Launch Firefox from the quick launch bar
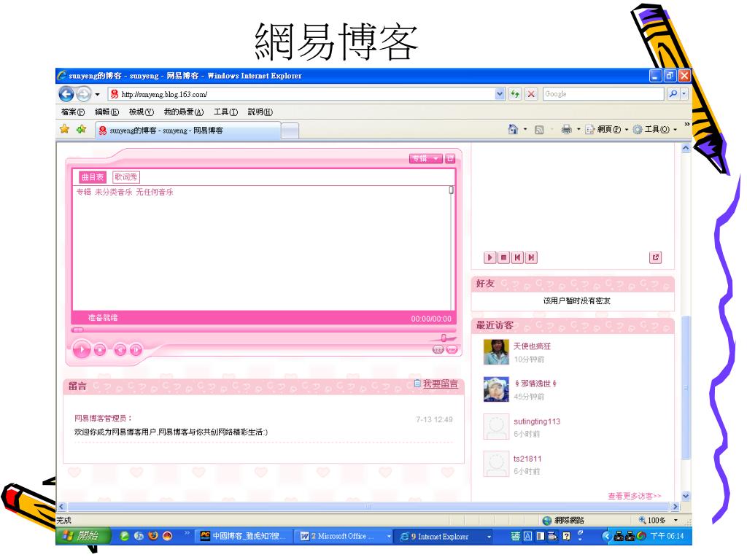The width and height of the screenshot is (747, 560). [x=153, y=536]
